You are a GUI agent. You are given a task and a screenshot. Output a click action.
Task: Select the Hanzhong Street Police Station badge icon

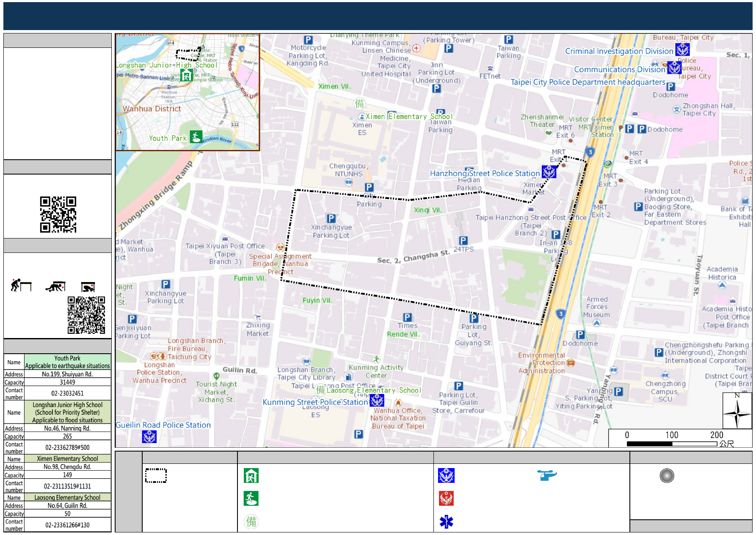[549, 172]
